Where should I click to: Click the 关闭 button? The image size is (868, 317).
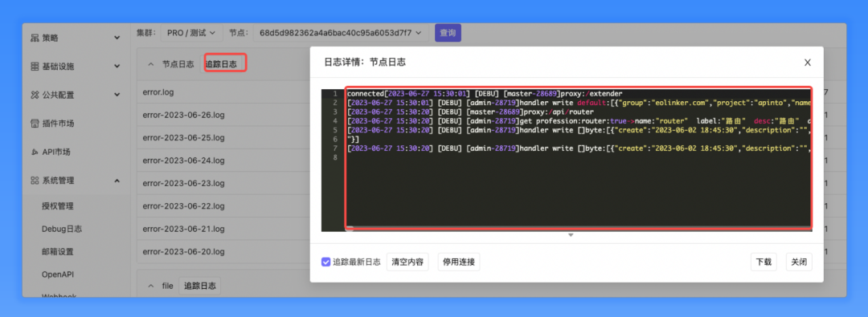point(799,262)
